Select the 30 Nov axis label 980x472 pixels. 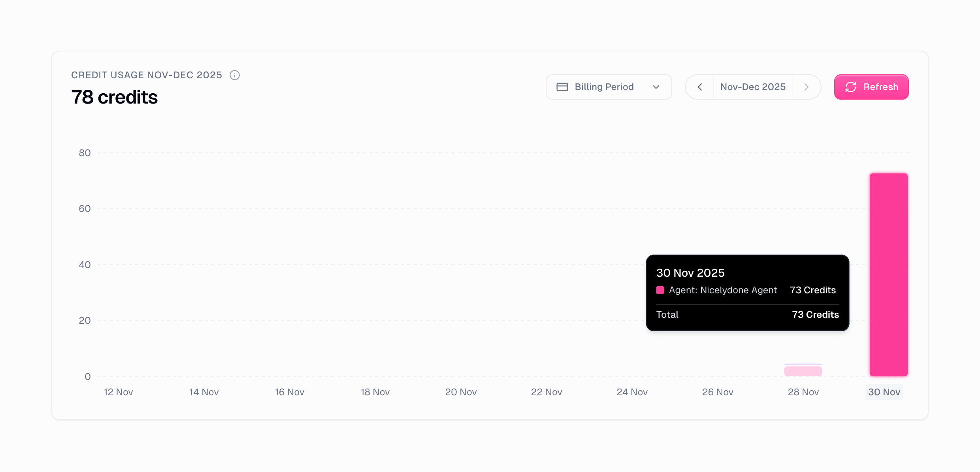point(884,392)
